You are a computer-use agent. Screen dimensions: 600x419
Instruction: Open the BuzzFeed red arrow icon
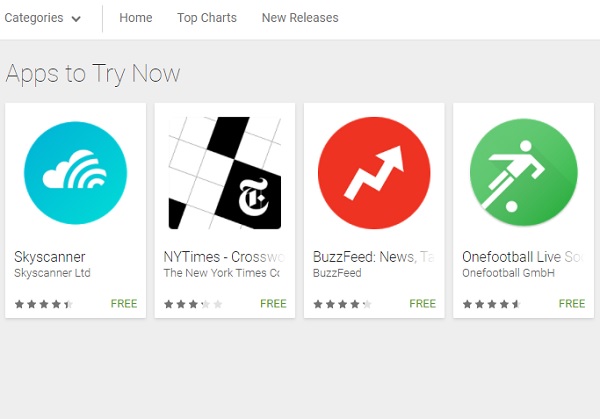click(374, 173)
